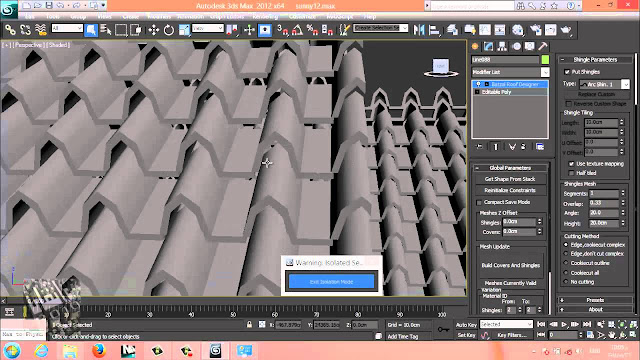Toggle the Put Shingles checkbox
640x360 pixels.
pyautogui.click(x=567, y=72)
